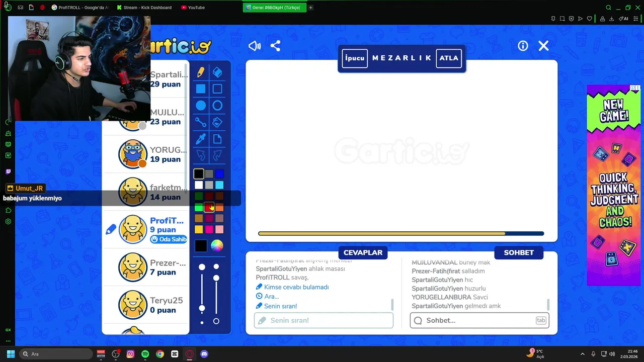644x362 pixels.
Task: Open the game info icon
Action: click(523, 46)
